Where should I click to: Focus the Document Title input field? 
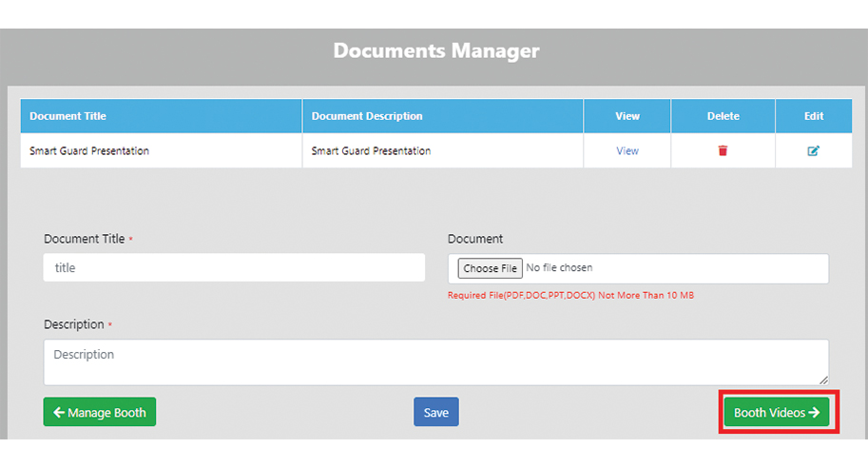pos(234,268)
